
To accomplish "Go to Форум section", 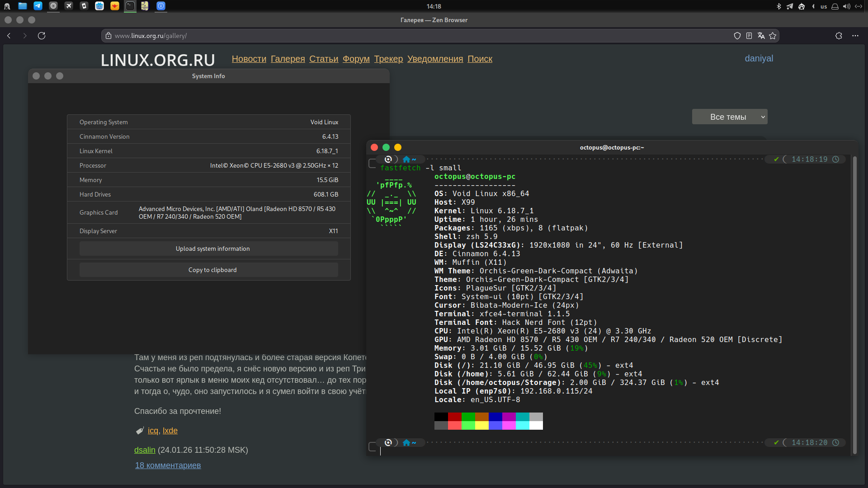I will click(356, 59).
